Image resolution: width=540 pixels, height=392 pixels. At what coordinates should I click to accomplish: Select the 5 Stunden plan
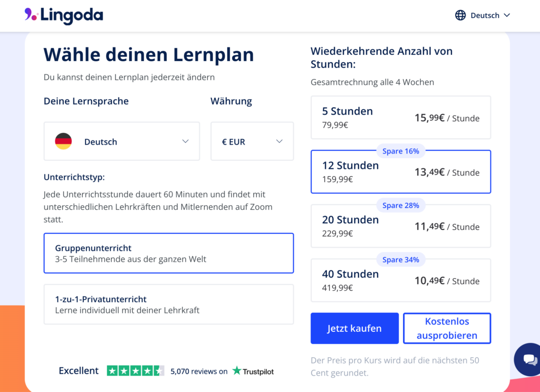tap(401, 117)
